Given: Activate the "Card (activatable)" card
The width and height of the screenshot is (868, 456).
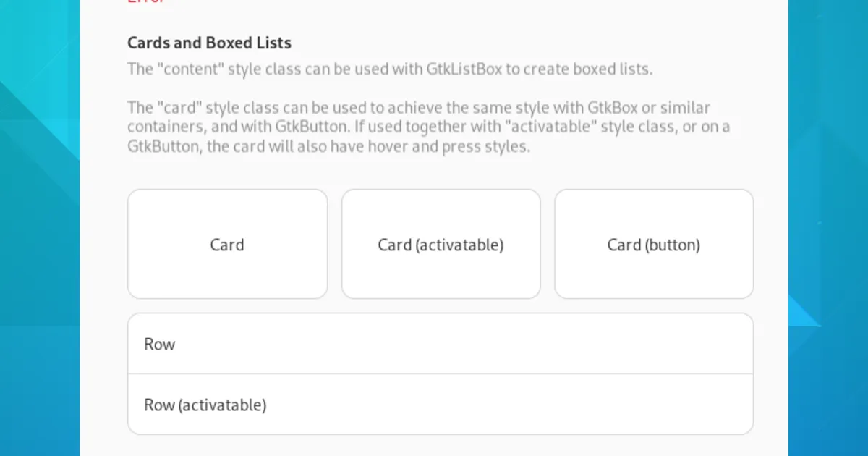Looking at the screenshot, I should click(441, 245).
